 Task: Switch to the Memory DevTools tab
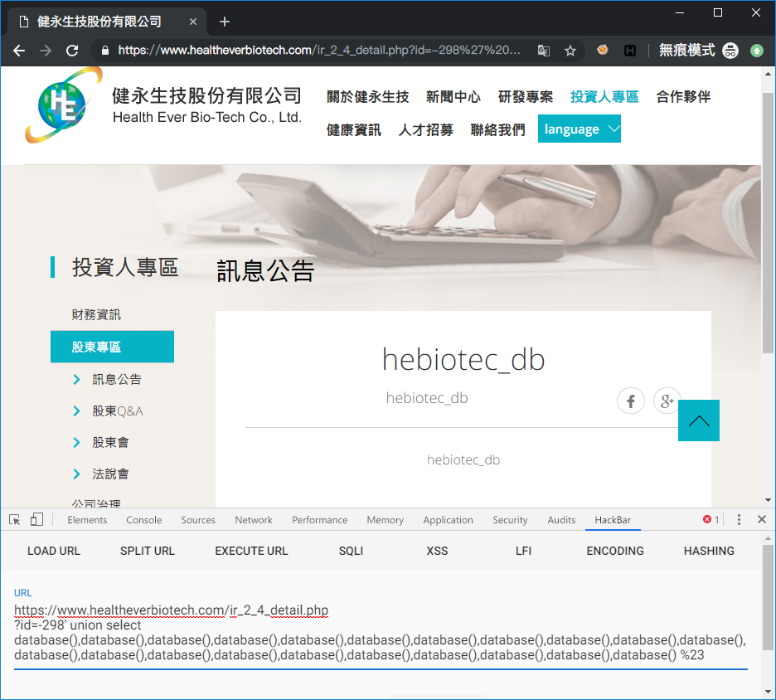[x=385, y=520]
